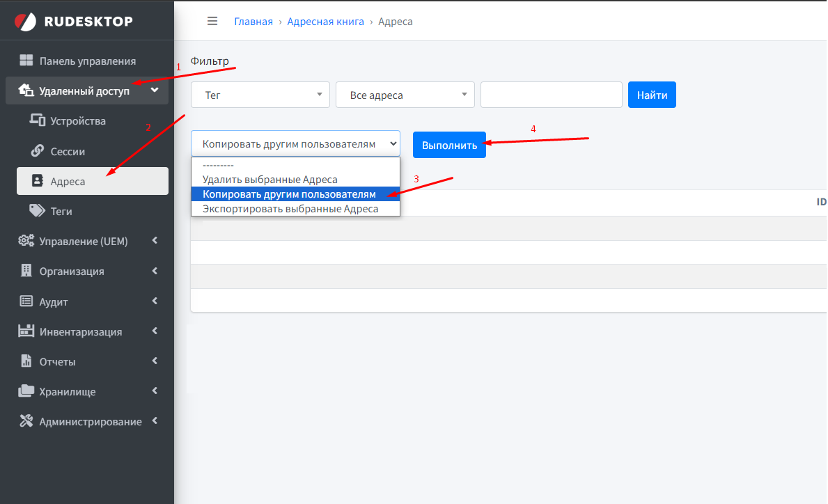Click the filter search text field
Viewport: 828px width, 504px height.
pos(551,95)
